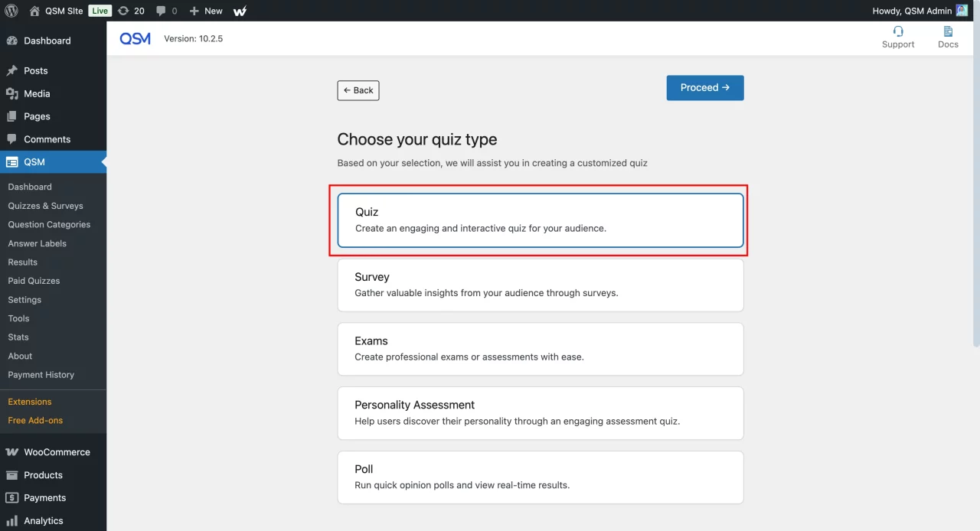Open the Analytics icon in the sidebar
Screen dimensions: 980x531
tap(12, 520)
